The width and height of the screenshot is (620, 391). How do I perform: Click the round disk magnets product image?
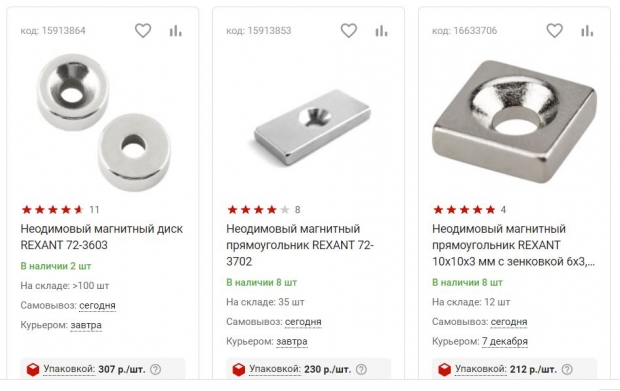click(x=104, y=123)
